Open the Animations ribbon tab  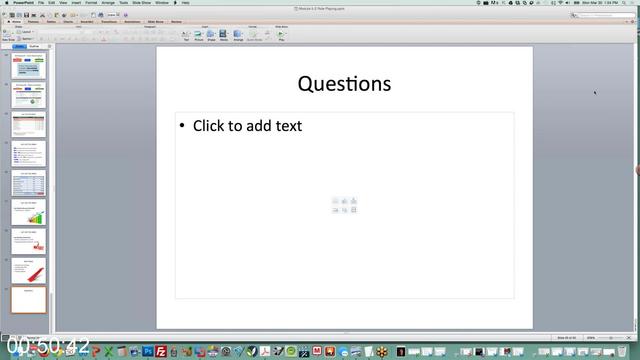pos(132,22)
